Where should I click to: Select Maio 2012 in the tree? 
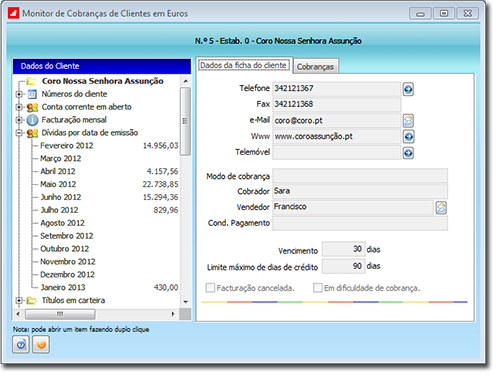(x=58, y=184)
